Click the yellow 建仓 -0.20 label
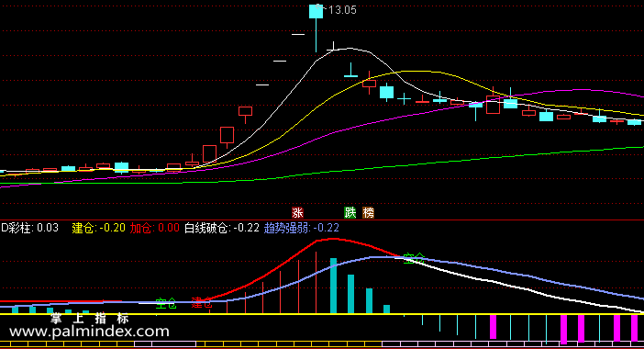This screenshot has height=349, width=644. 98,228
